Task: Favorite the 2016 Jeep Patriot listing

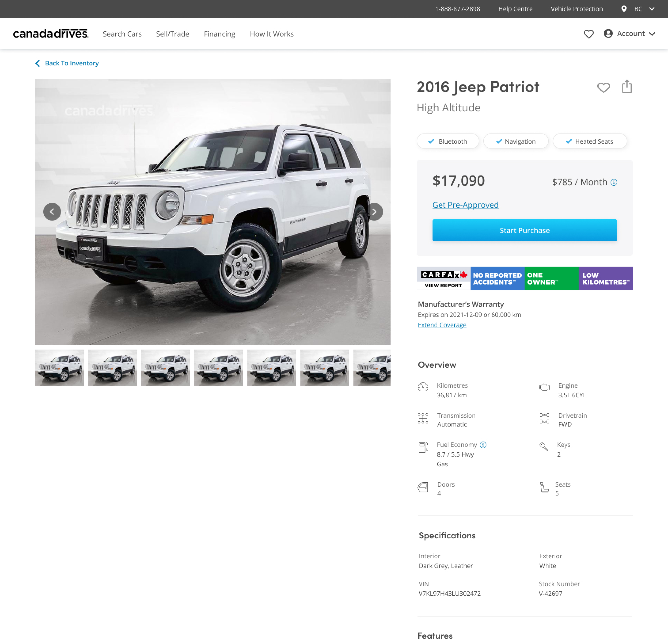Action: point(603,88)
